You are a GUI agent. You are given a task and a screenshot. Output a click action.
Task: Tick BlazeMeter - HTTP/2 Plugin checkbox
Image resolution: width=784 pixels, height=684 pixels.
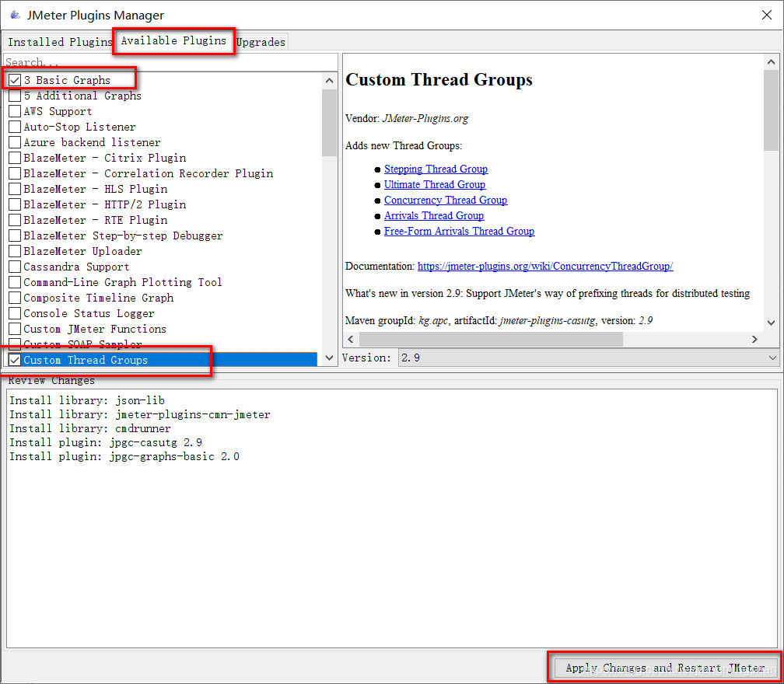click(x=15, y=204)
